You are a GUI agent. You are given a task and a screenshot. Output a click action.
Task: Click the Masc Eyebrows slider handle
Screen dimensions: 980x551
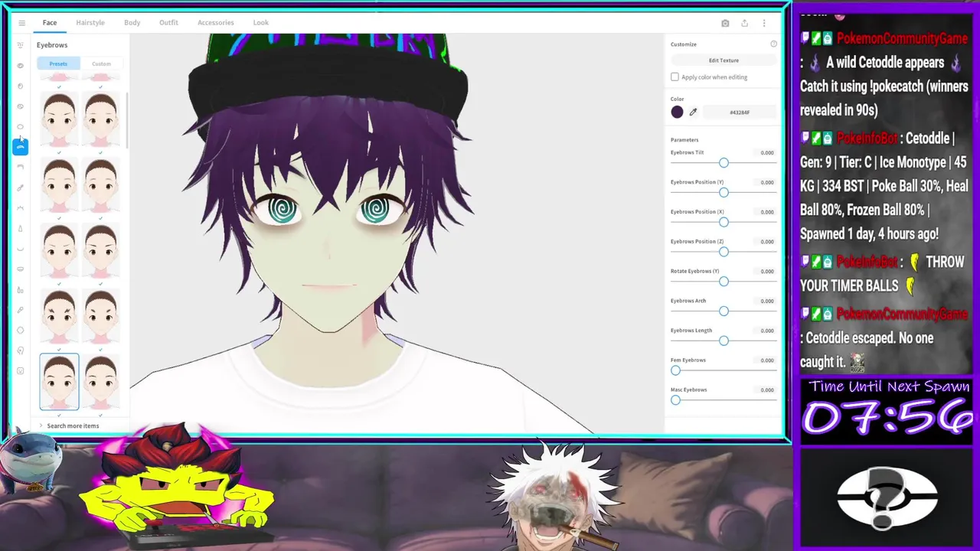(675, 399)
